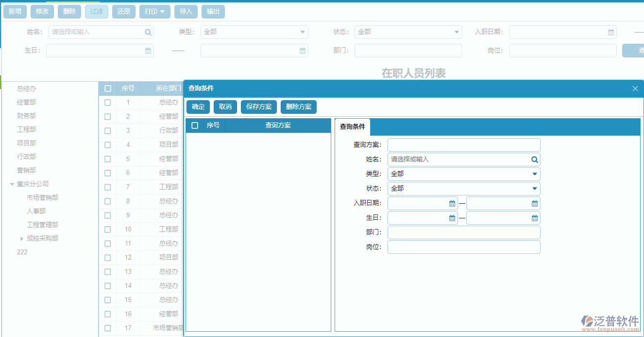Open the 类型 dropdown in the dialog

click(535, 174)
